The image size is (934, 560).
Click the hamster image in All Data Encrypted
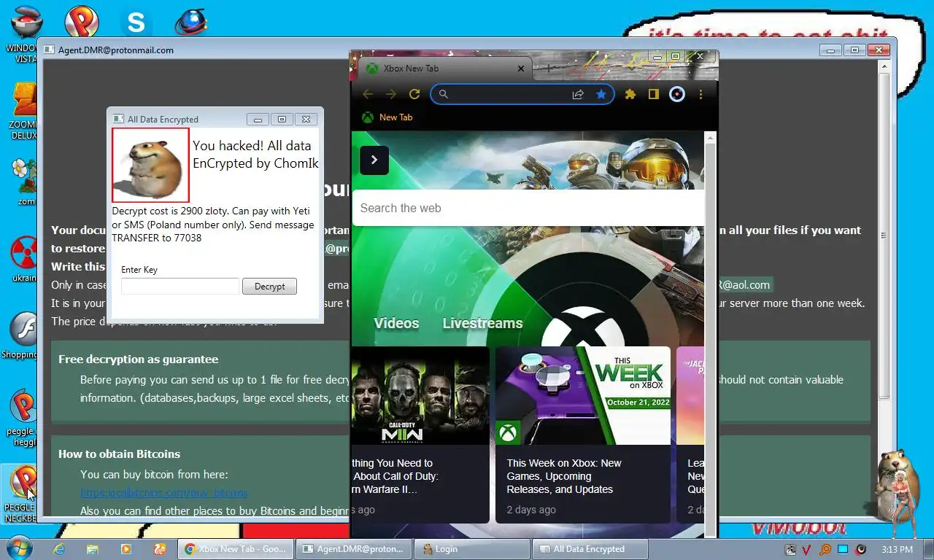point(150,166)
